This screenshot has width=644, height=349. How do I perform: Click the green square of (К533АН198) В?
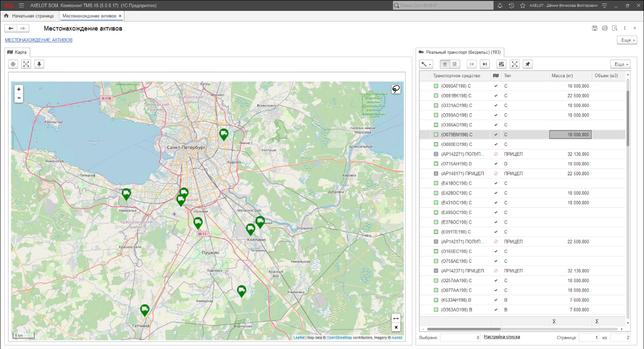tap(436, 300)
